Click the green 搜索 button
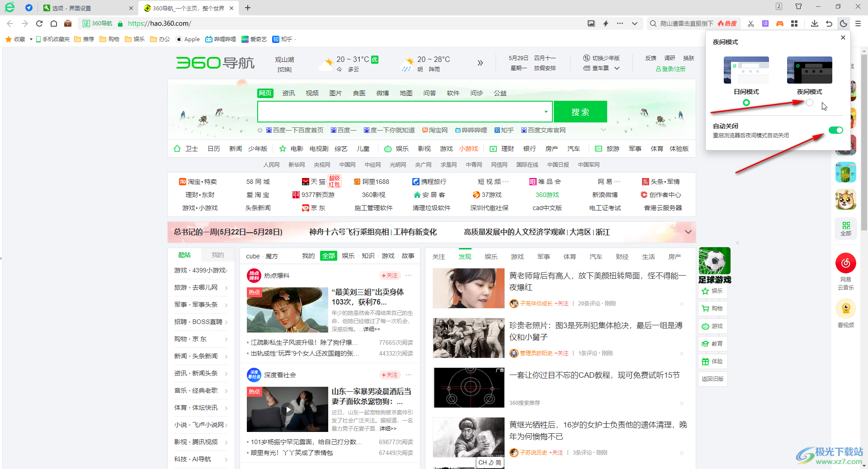Screen dimensions: 868x469 pos(580,112)
